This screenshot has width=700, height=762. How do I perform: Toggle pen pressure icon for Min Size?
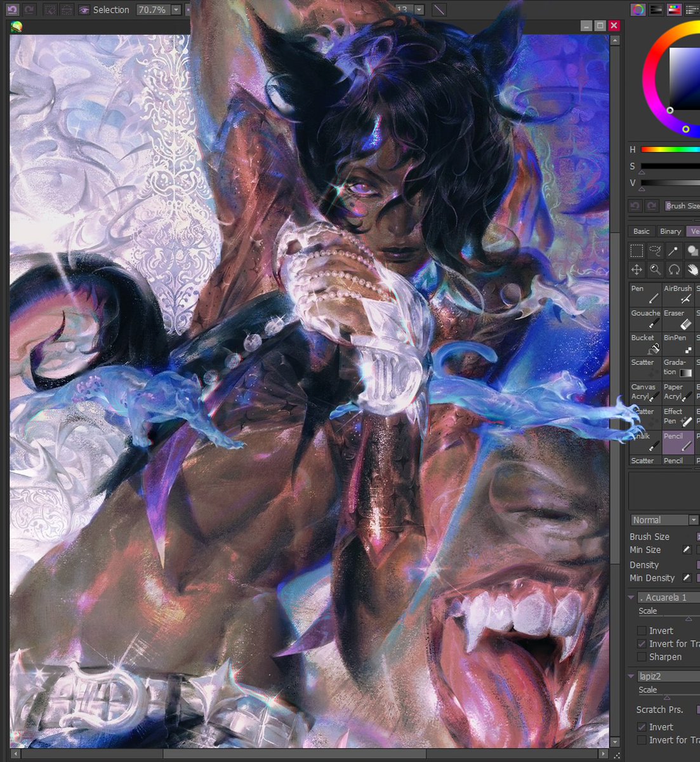tap(687, 550)
